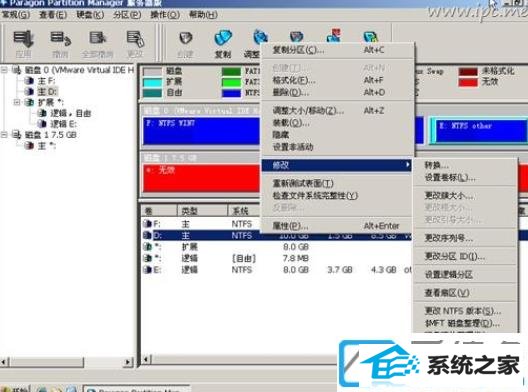528x392 pixels.
Task: Click the Resize (调整) toolbar icon
Action: pyautogui.click(x=260, y=38)
